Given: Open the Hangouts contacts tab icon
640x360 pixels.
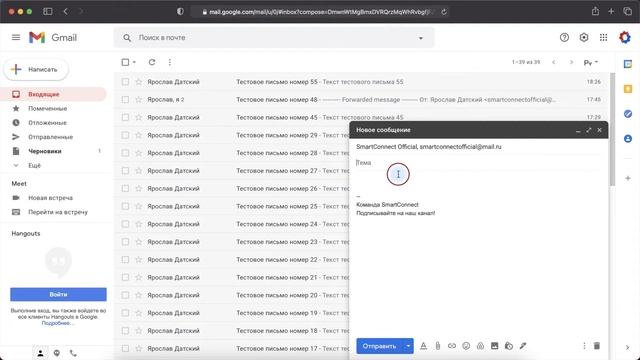Looking at the screenshot, I should 40,353.
